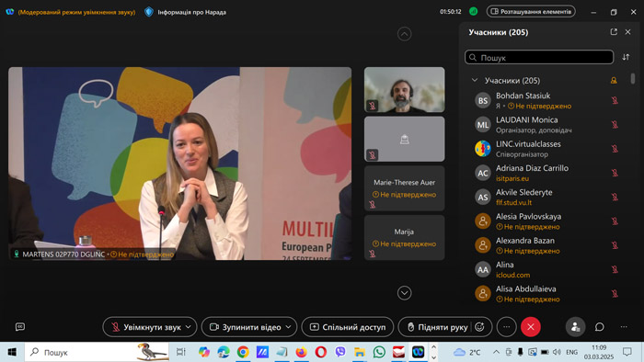Toggle the participants panel icon

575,327
